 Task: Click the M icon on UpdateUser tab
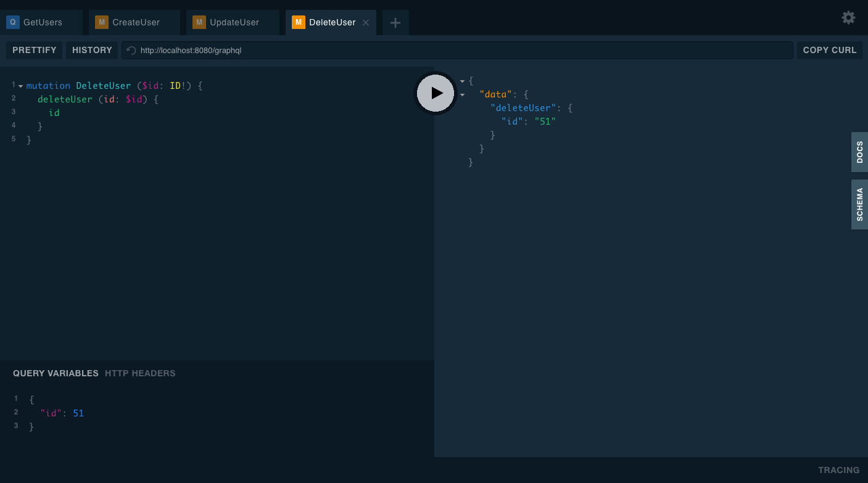[199, 22]
